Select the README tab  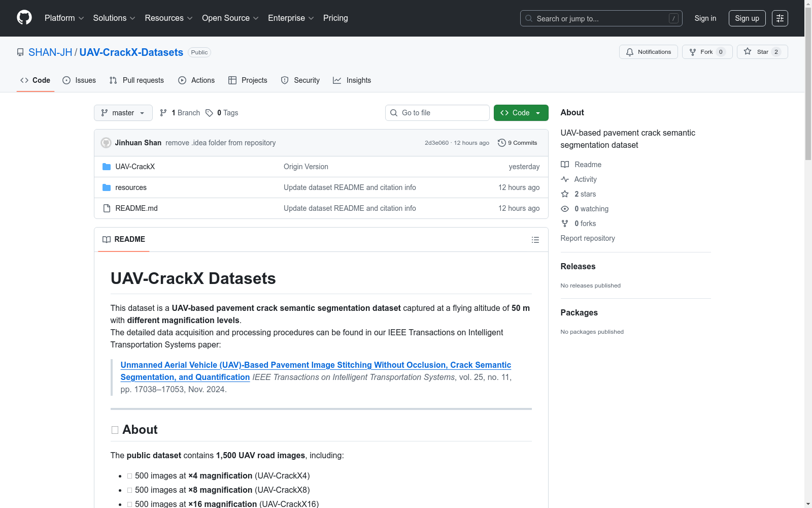click(x=124, y=239)
